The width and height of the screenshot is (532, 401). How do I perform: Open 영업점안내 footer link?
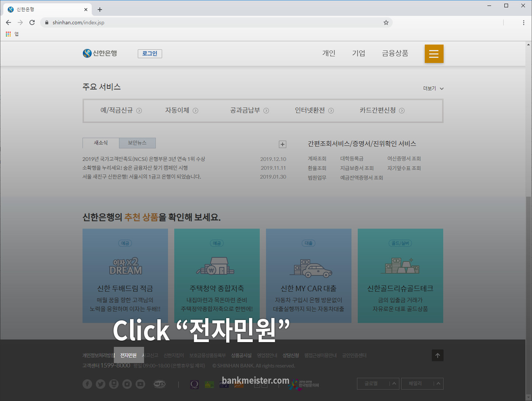267,355
